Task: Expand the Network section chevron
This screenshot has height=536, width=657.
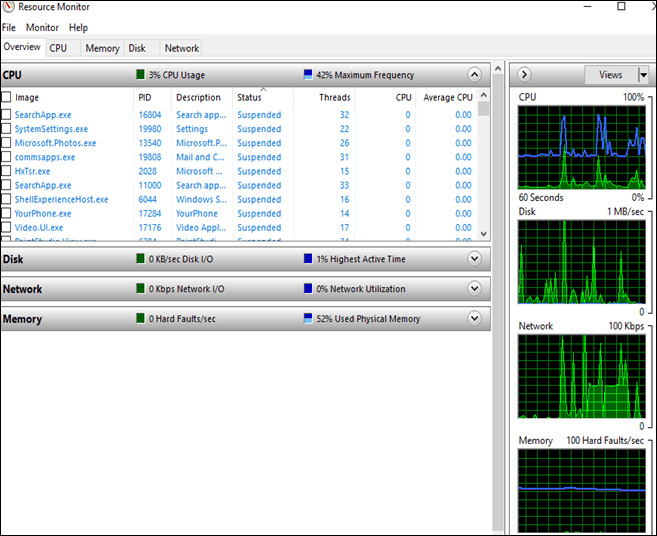Action: (474, 288)
